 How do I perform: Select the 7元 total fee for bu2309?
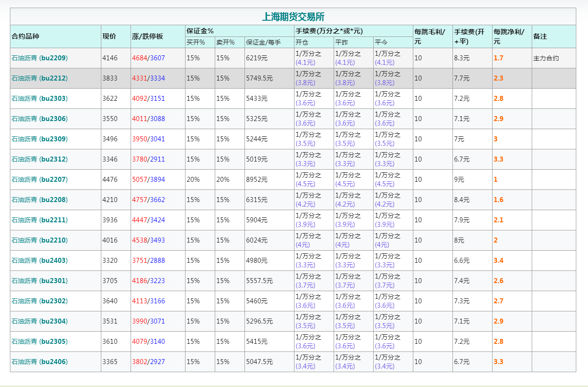coord(459,139)
